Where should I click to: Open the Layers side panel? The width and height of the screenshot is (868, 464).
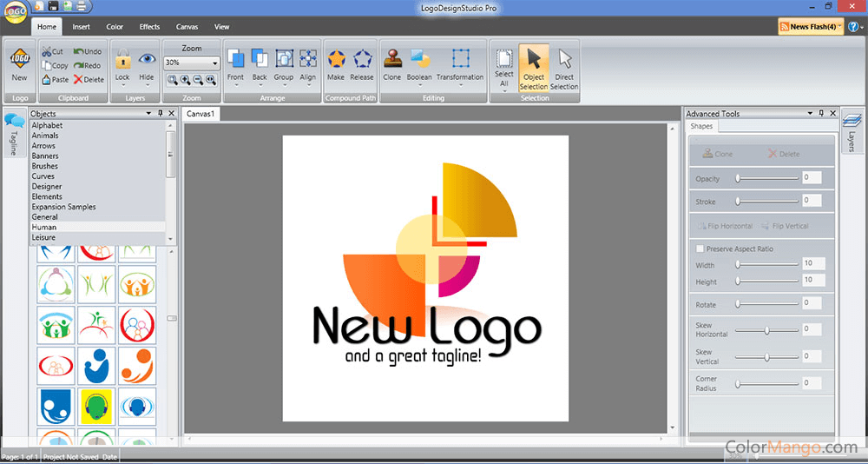click(x=852, y=131)
